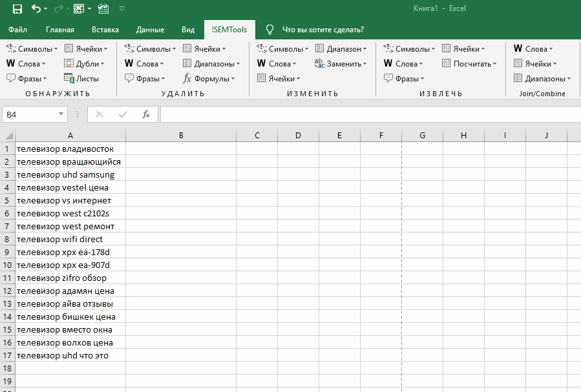
Task: Select cell 'телевизор vestel цена'
Action: coord(70,188)
